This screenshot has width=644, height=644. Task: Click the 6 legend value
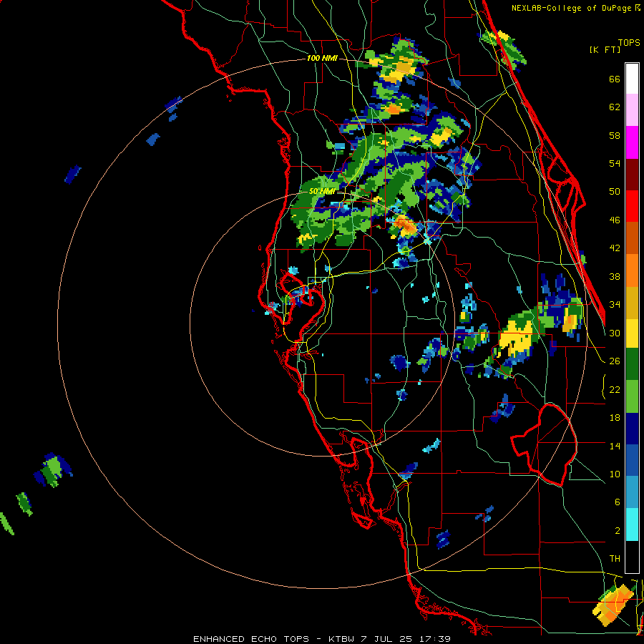617,502
